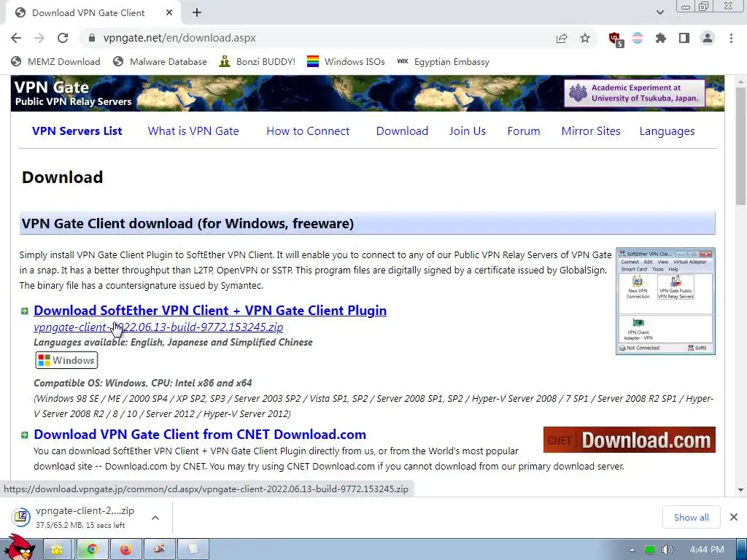Click the striped flag extension icon
The image size is (747, 560).
(x=638, y=38)
